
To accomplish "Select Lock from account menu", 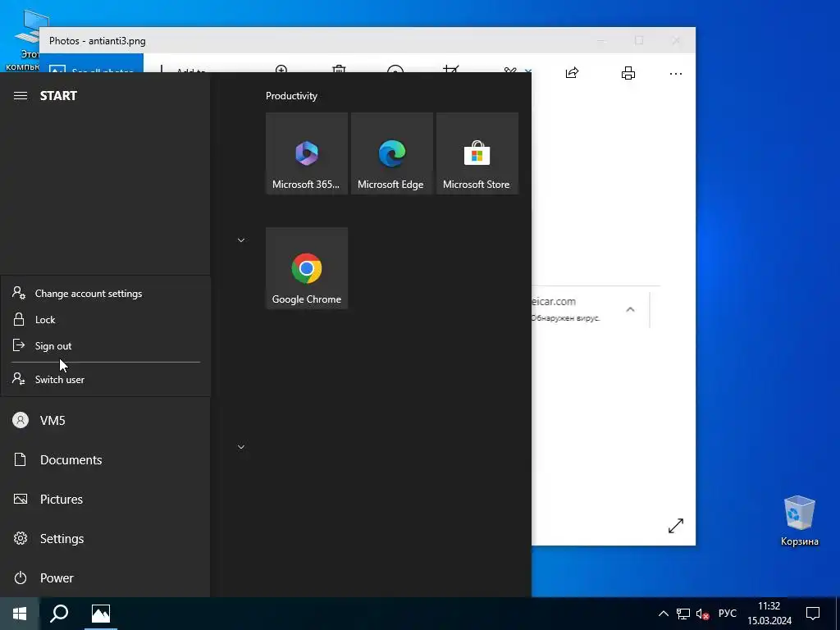I will [x=106, y=320].
